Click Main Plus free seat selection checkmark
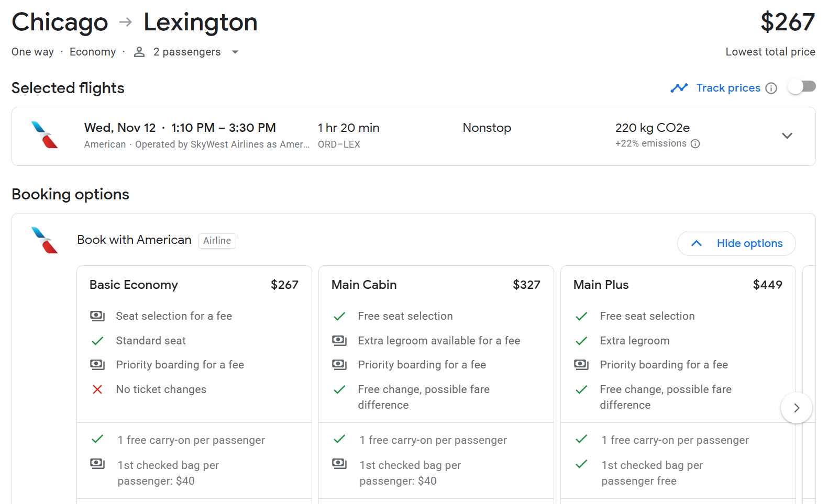 pyautogui.click(x=581, y=316)
